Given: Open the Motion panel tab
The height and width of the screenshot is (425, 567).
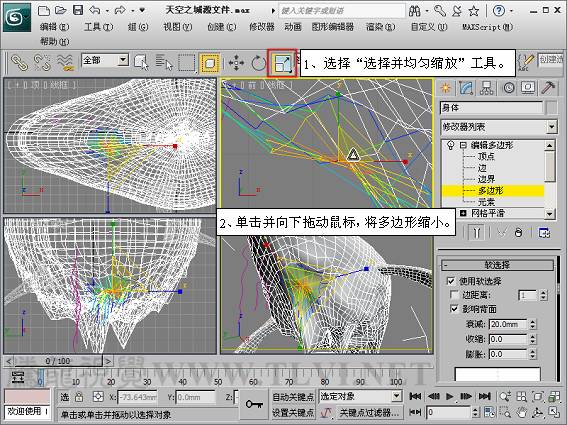Looking at the screenshot, I should pos(509,88).
